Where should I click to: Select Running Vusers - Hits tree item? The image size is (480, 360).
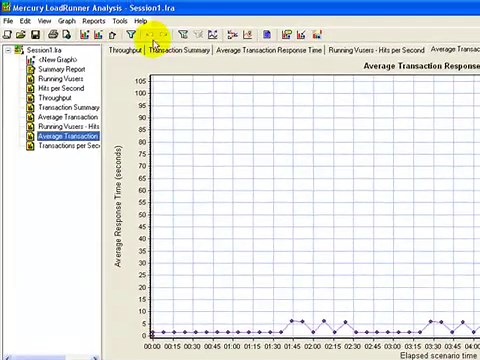click(x=69, y=127)
